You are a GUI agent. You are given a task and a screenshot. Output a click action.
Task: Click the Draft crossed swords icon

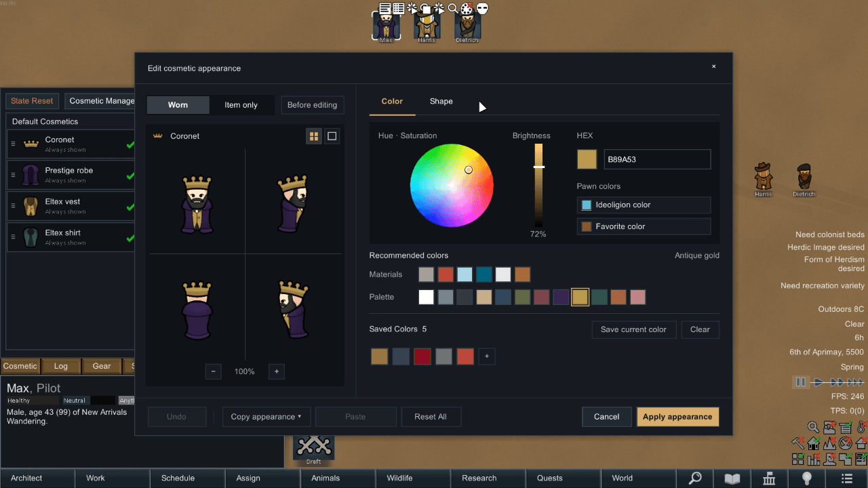pyautogui.click(x=313, y=445)
